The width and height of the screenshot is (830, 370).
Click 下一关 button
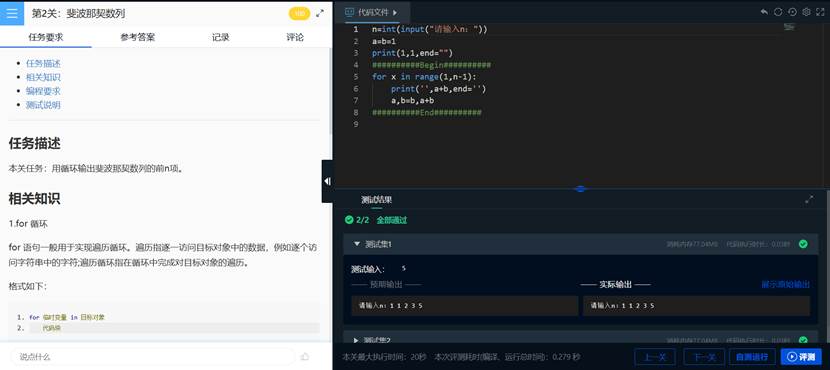(704, 357)
